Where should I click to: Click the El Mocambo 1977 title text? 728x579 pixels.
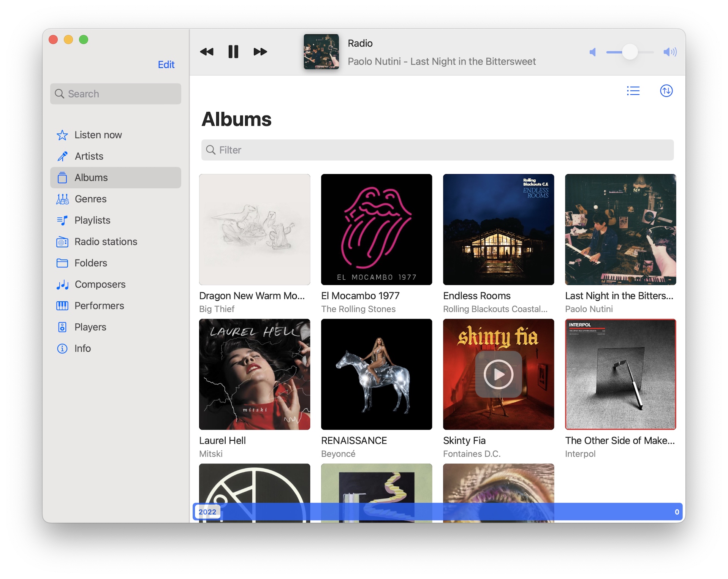pyautogui.click(x=360, y=296)
